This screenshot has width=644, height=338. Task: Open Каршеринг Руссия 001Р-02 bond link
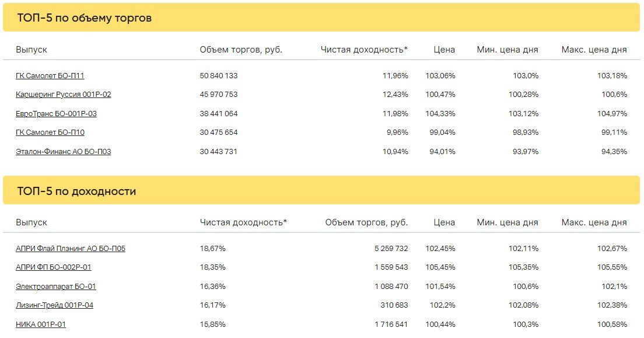click(x=63, y=95)
